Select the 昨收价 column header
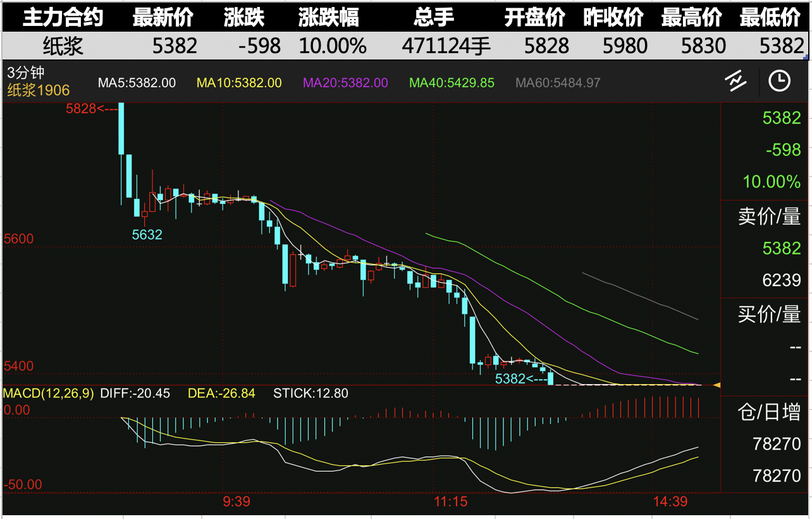Image resolution: width=812 pixels, height=519 pixels. 613,18
